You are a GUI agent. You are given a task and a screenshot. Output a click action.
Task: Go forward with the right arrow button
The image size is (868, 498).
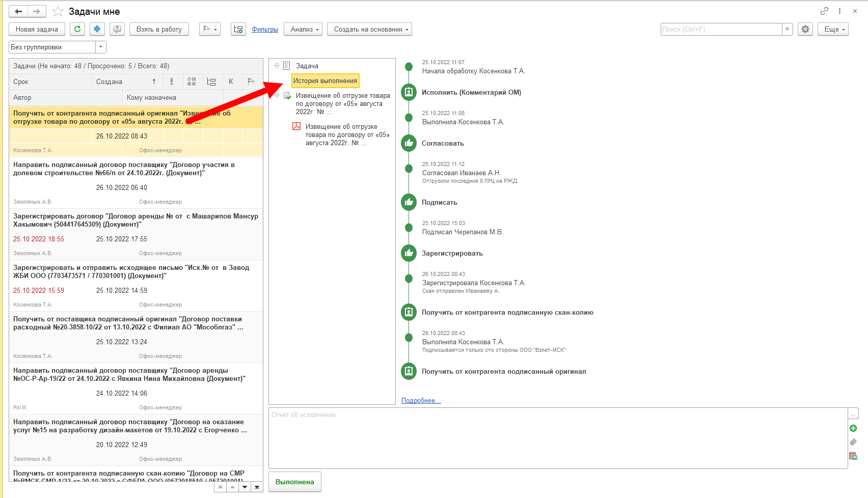(x=37, y=11)
